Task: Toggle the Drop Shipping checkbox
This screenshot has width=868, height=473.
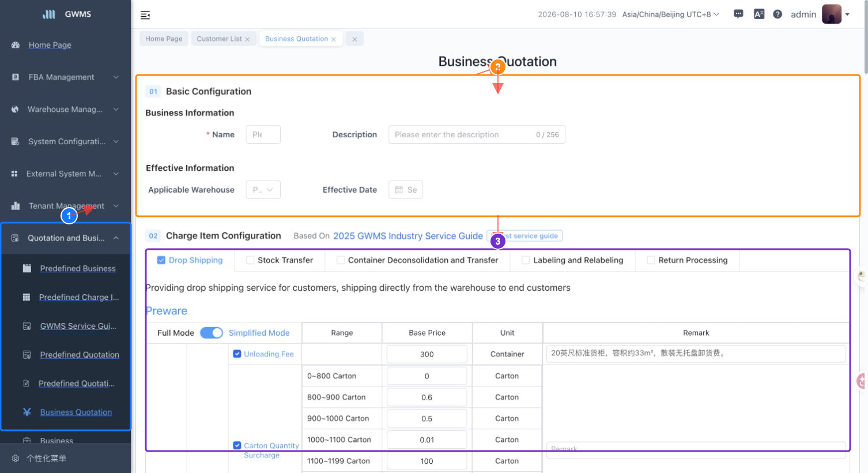Action: [161, 260]
